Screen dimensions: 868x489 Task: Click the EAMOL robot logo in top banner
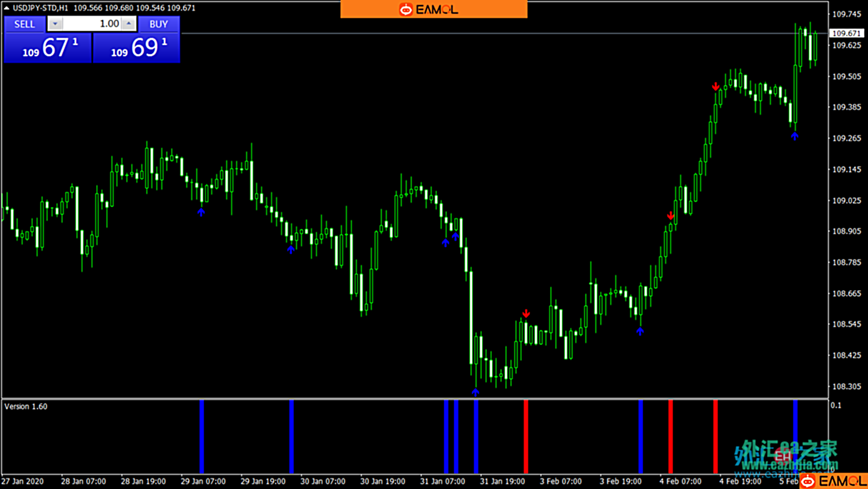[406, 9]
